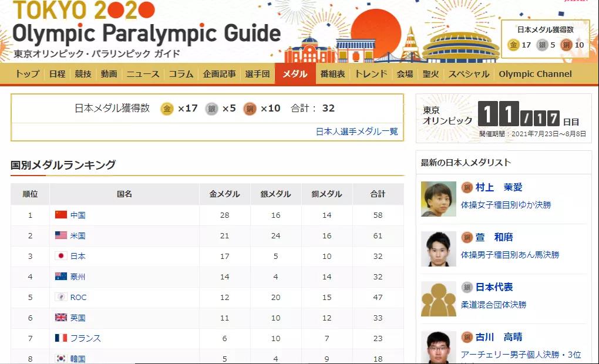This screenshot has height=364, width=599.
Task: Open the ROC country link
Action: point(78,297)
